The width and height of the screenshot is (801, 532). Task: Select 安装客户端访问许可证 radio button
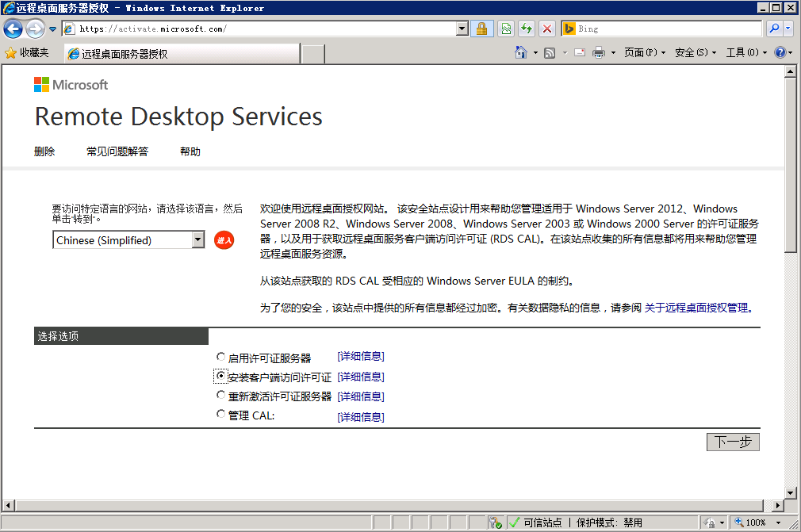pyautogui.click(x=220, y=376)
